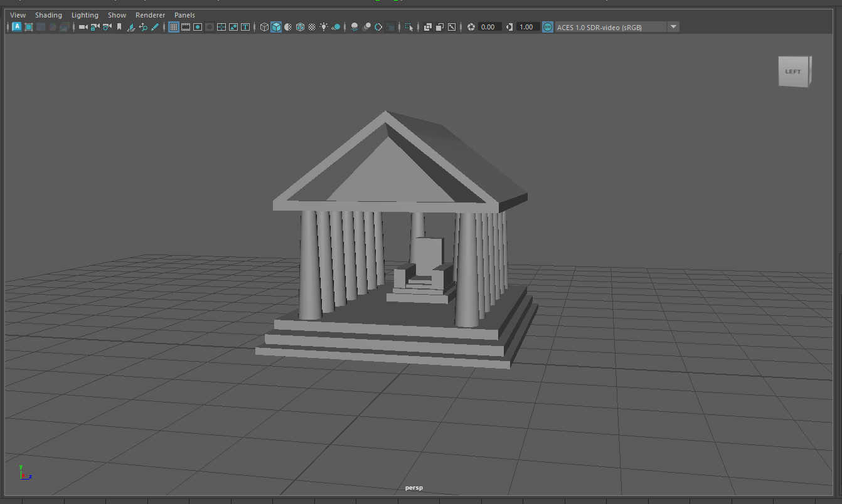Toggle the Safe Title icon

245,27
